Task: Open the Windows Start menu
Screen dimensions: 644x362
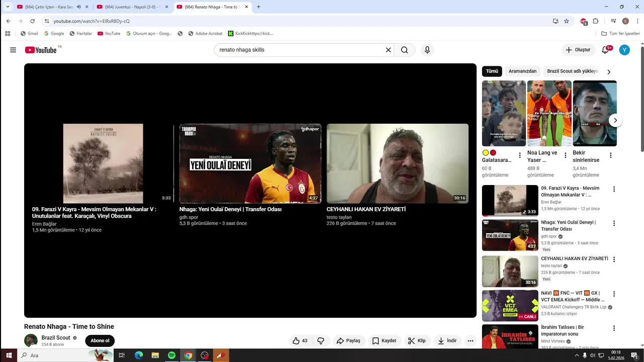Action: [x=9, y=355]
